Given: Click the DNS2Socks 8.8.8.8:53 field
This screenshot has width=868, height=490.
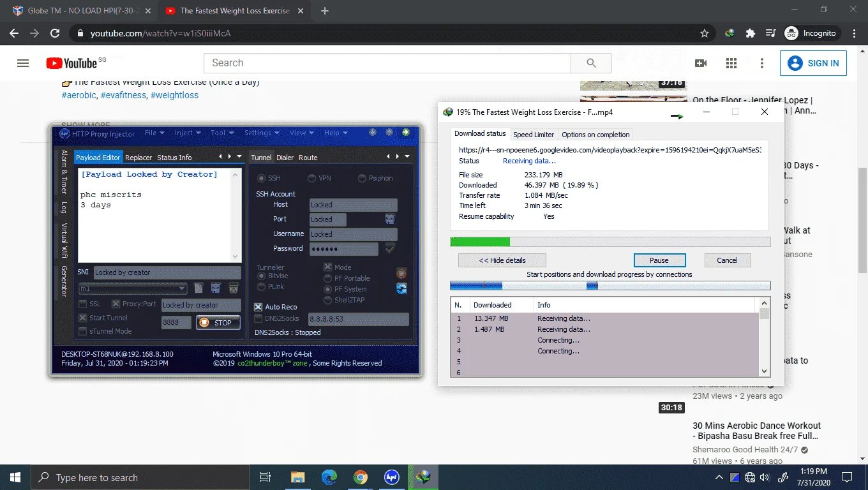Looking at the screenshot, I should click(358, 319).
